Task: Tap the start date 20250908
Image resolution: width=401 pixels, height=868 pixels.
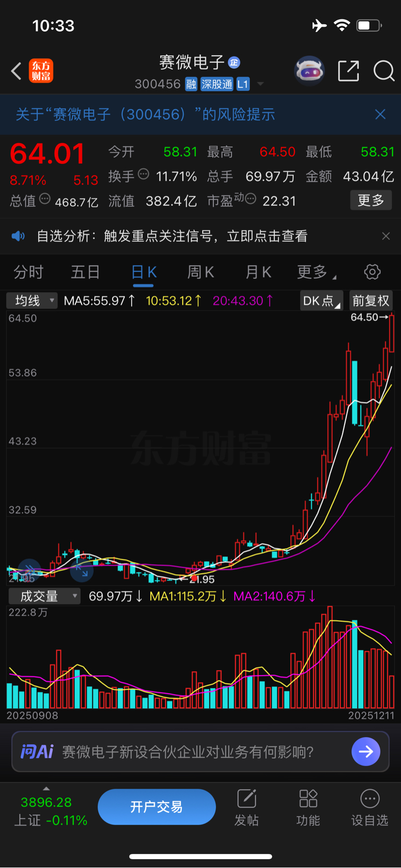Action: 32,716
